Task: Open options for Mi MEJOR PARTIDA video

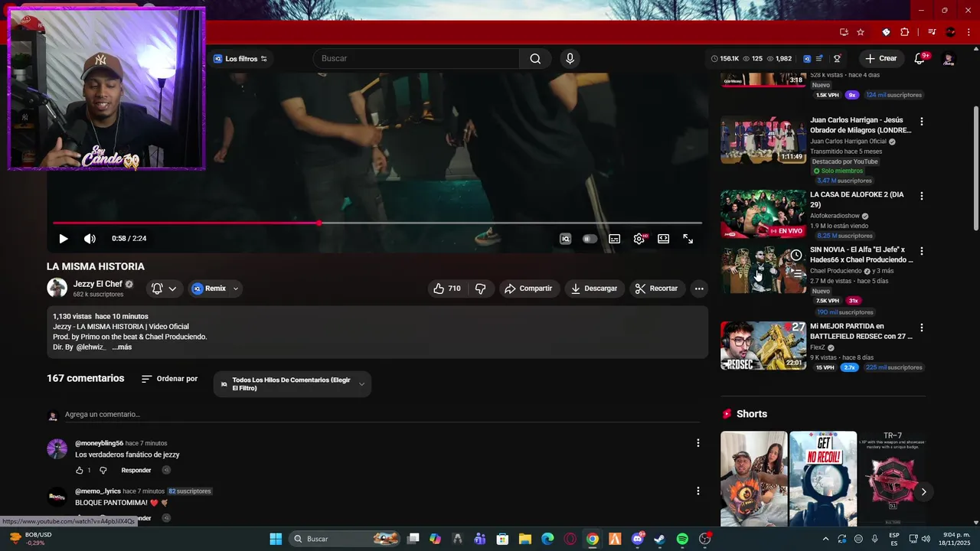Action: (922, 328)
